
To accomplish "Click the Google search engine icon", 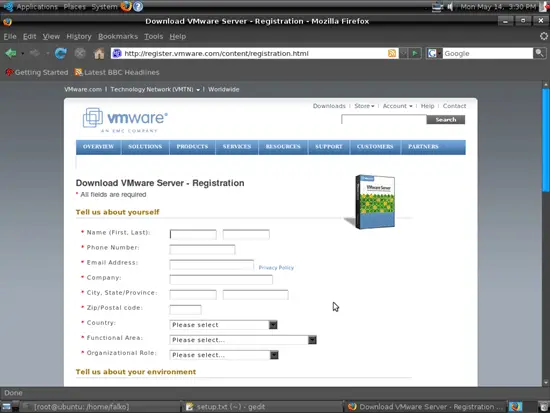I will 432,53.
